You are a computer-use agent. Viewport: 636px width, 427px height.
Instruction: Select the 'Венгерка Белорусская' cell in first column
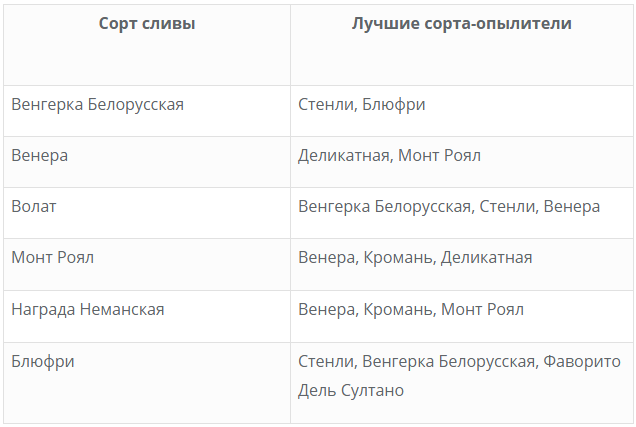(97, 104)
